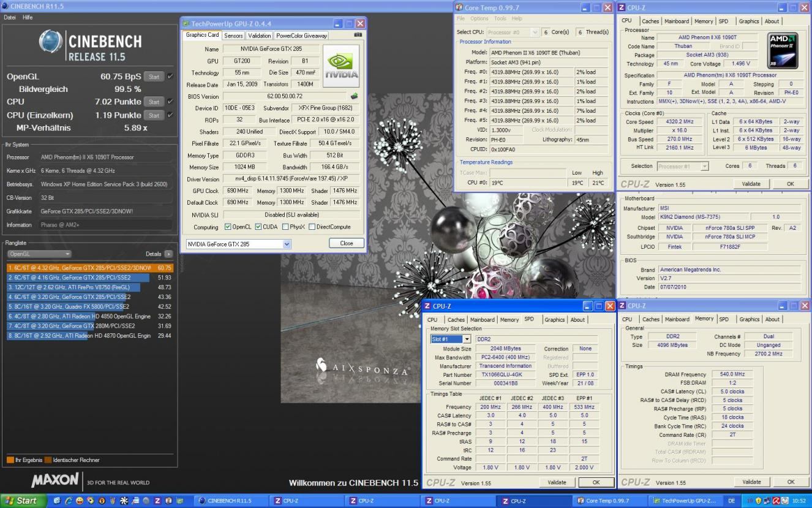Click Validate in the Memory CPU-Z window

click(x=751, y=482)
